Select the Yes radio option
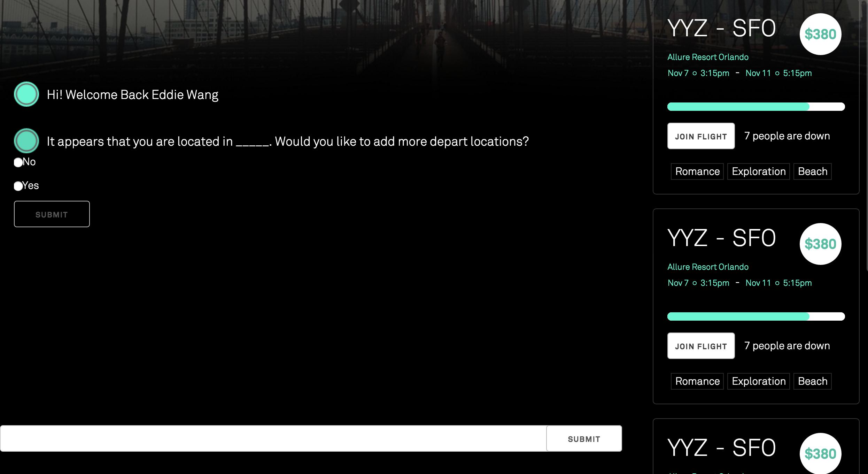The height and width of the screenshot is (474, 868). pyautogui.click(x=18, y=186)
